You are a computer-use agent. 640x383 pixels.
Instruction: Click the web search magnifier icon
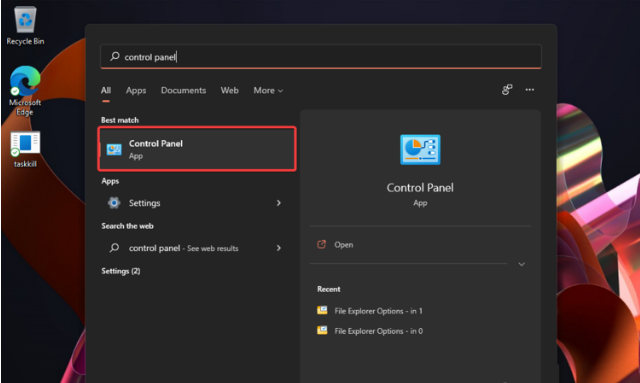pos(114,247)
